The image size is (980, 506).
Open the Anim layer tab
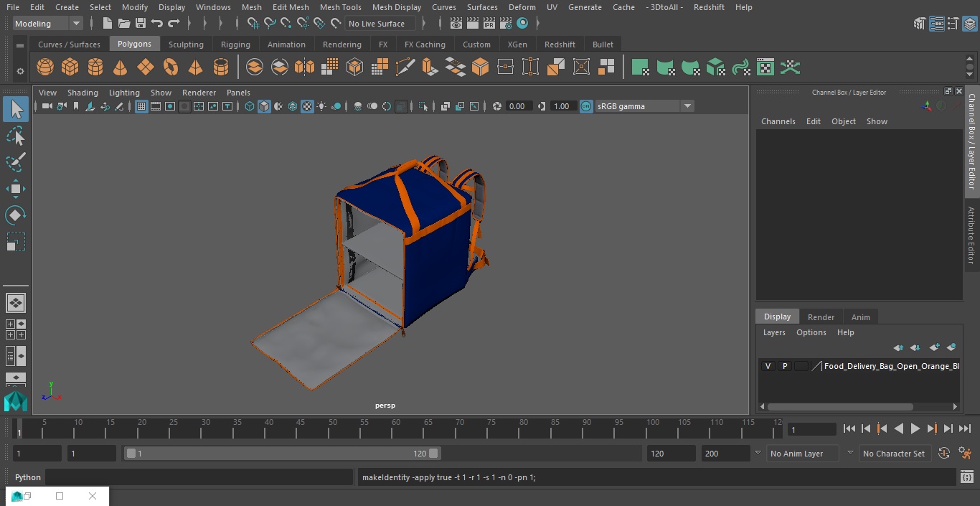tap(860, 317)
